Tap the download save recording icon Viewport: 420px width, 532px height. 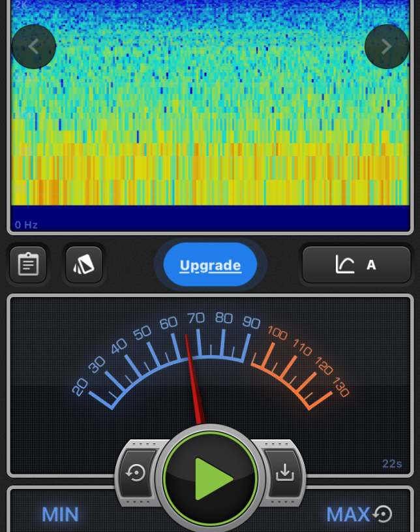coord(284,473)
